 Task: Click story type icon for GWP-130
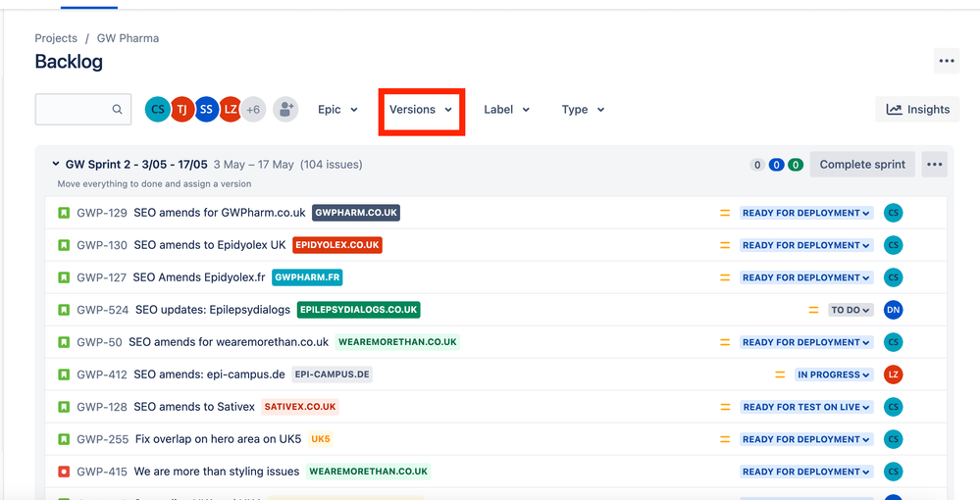point(63,246)
